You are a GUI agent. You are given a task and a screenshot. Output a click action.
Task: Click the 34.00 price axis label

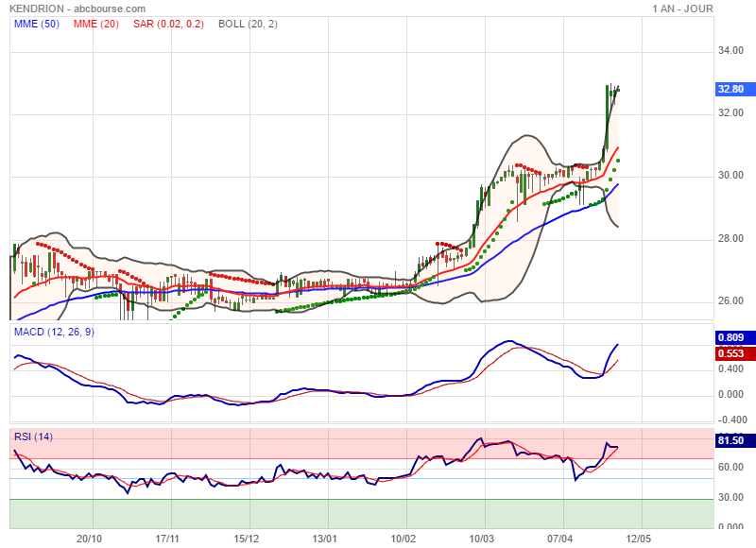(x=730, y=51)
